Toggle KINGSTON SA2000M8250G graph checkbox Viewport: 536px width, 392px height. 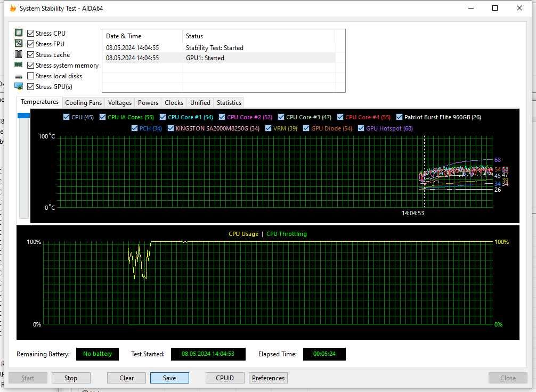(x=170, y=128)
